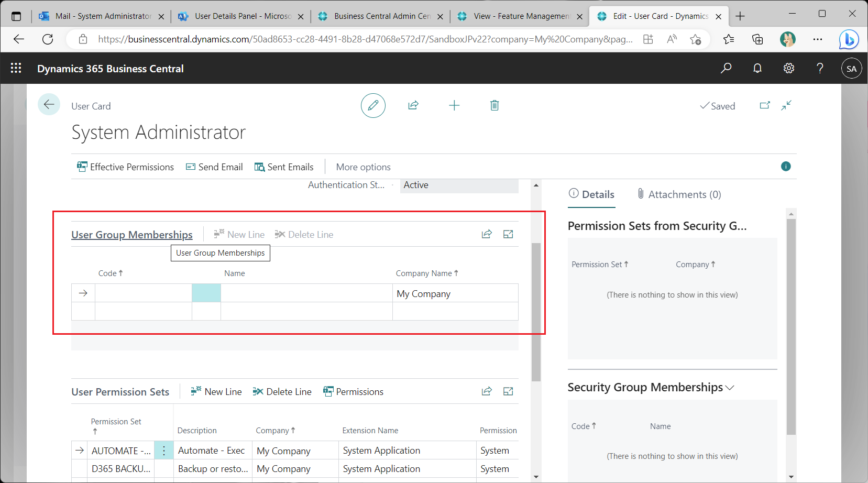
Task: Open the app launcher grid icon
Action: click(16, 68)
